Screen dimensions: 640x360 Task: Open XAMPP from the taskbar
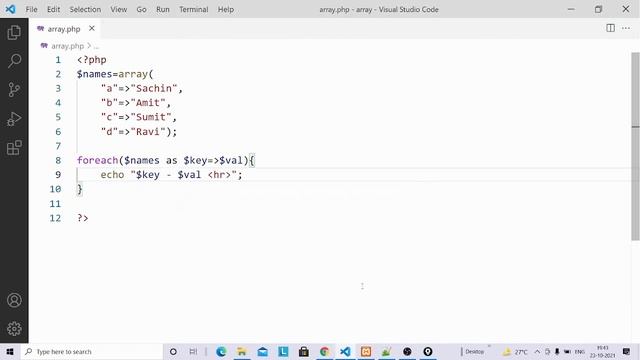366,351
